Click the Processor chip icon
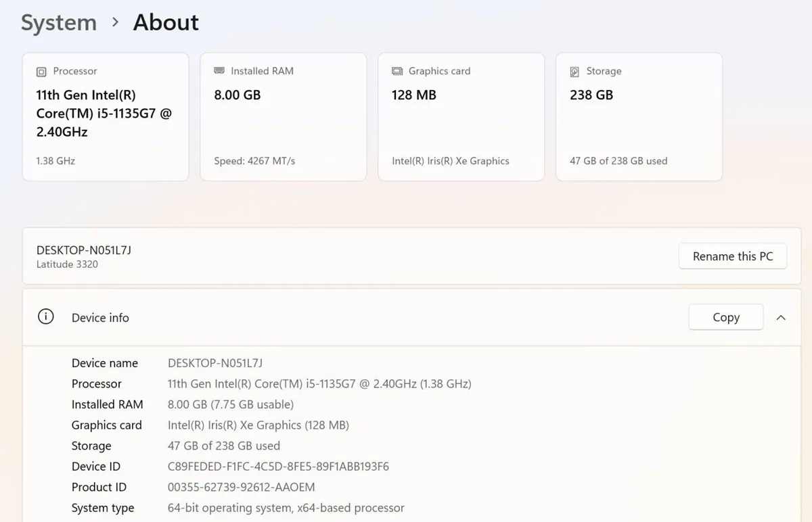Screen dimensions: 812x522 41,71
